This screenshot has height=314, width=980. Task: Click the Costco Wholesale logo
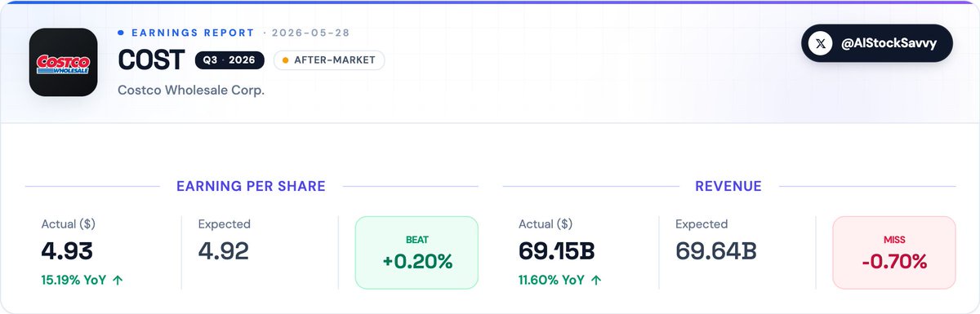[x=63, y=63]
